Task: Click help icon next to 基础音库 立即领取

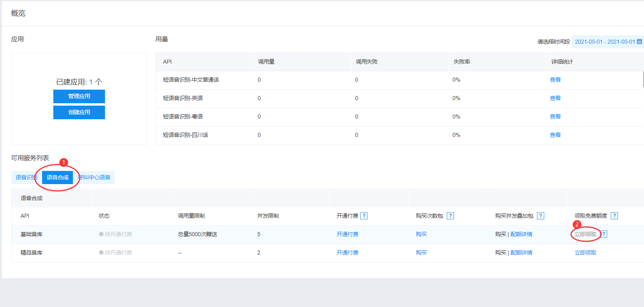Action: click(604, 234)
